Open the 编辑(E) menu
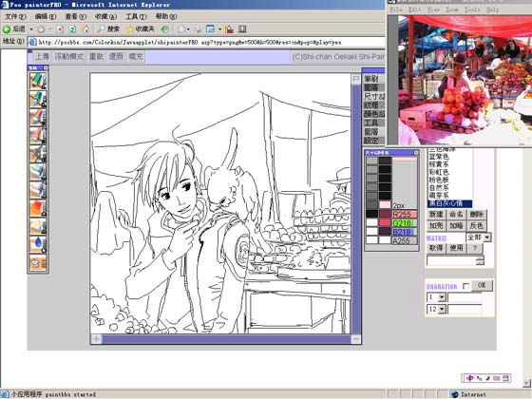Viewport: 532px width, 399px height. [46, 16]
